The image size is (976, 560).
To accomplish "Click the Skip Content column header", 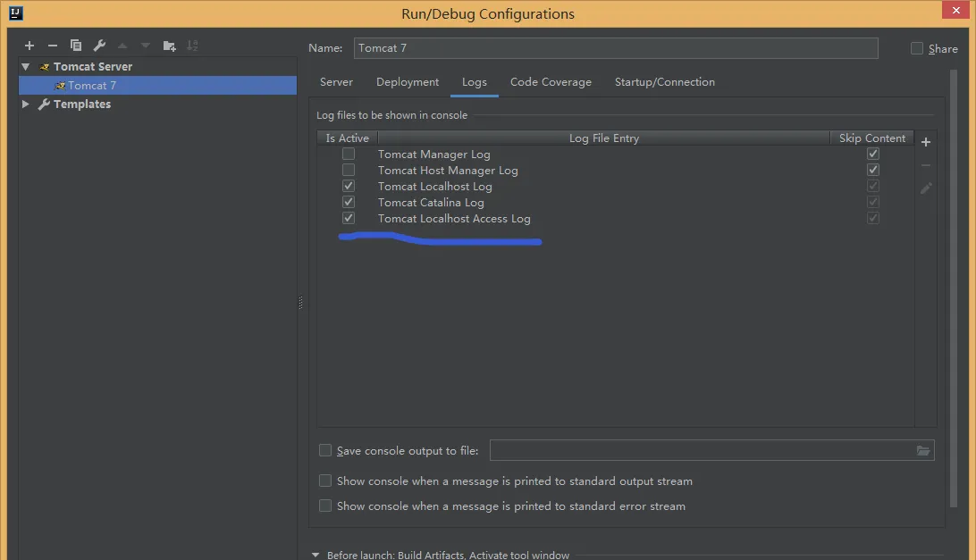I will 872,138.
